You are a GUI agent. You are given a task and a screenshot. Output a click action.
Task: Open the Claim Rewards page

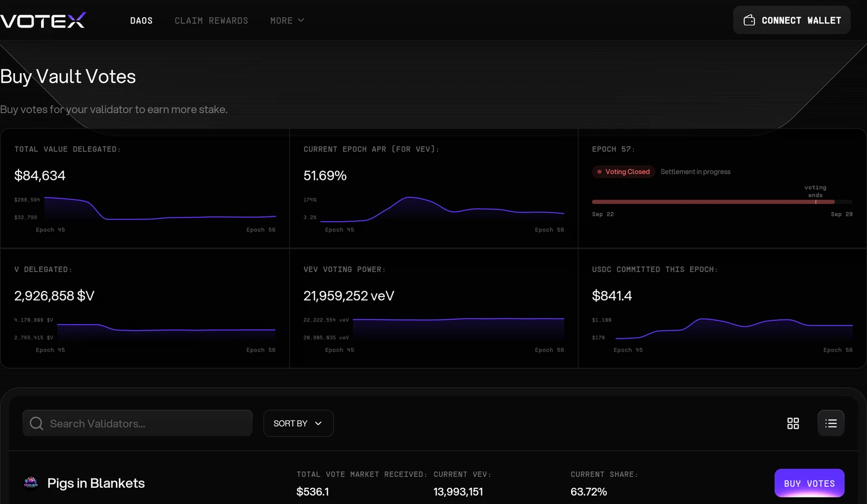click(x=211, y=21)
